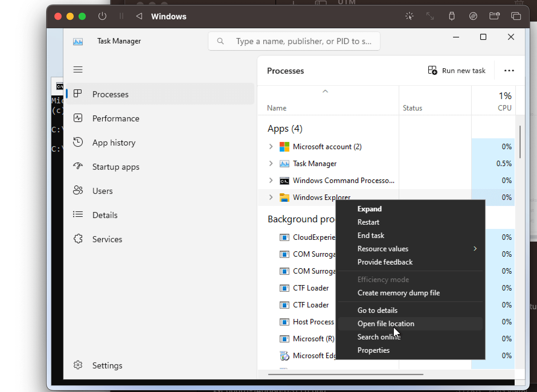Open the Services page
This screenshot has width=537, height=392.
(x=160, y=239)
